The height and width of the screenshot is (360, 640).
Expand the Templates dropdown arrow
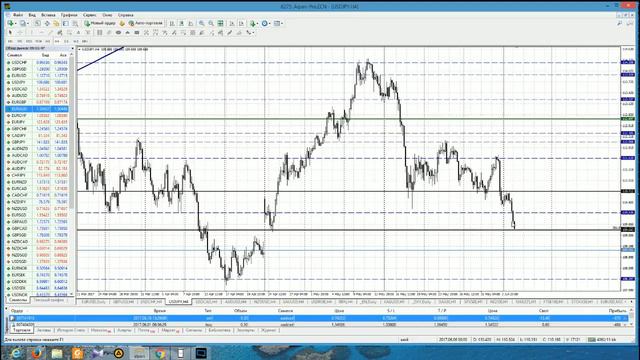pos(282,23)
